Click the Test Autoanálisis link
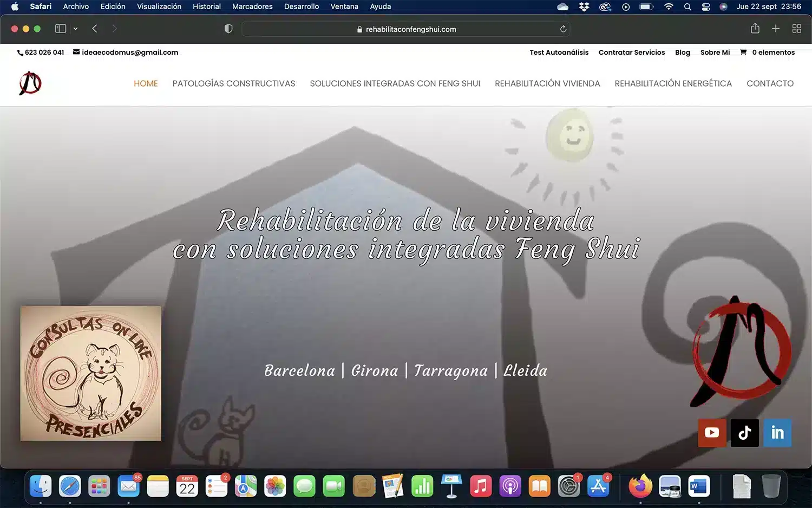The image size is (812, 508). pyautogui.click(x=559, y=52)
